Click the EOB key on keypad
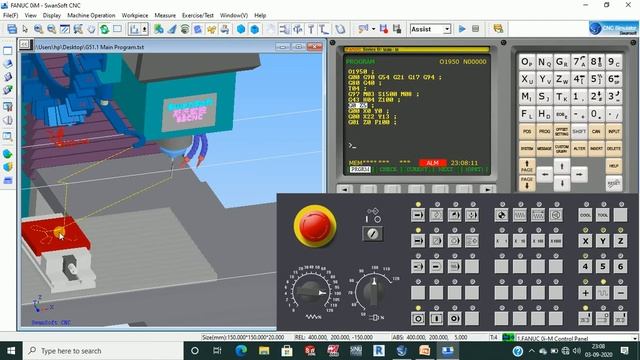640x360 pixels. 562,114
